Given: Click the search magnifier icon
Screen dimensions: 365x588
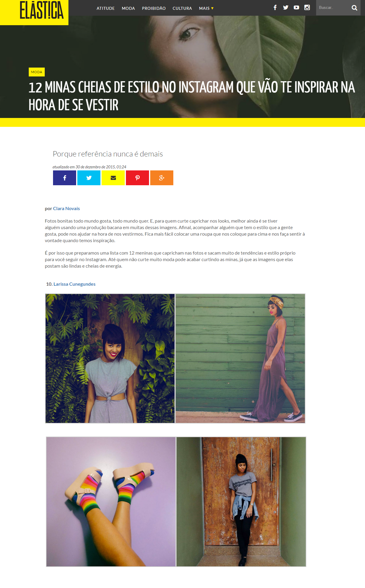Looking at the screenshot, I should [x=354, y=8].
